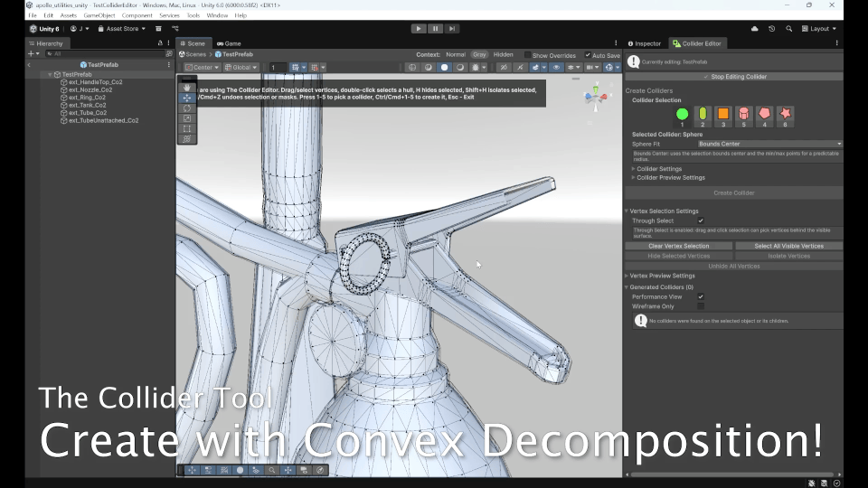
Task: Open Package Manager box icon in top bar
Action: tap(158, 29)
